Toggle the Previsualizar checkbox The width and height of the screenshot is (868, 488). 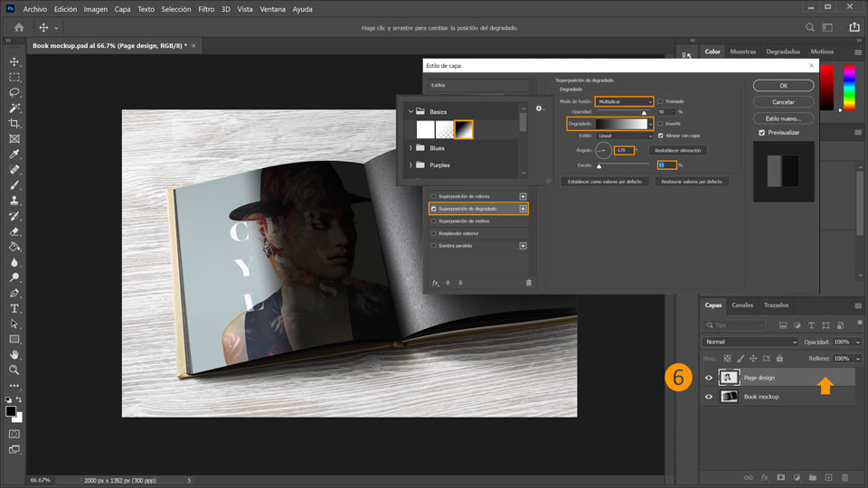tap(762, 133)
